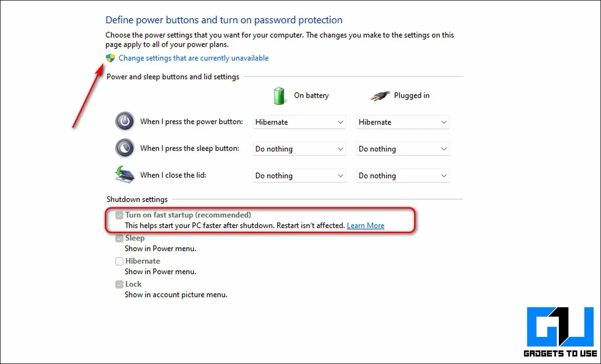Open close the lid Plugged in dropdown
This screenshot has width=601, height=364.
tap(403, 175)
